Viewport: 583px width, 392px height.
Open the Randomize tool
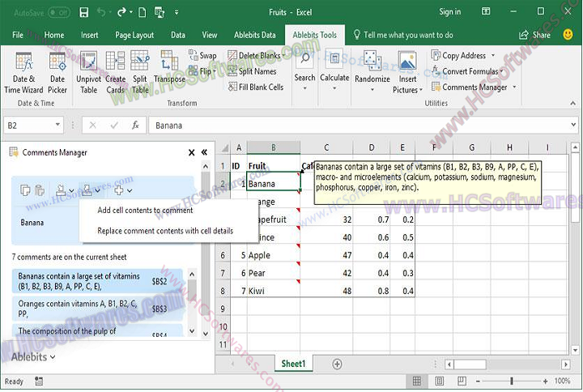(372, 71)
